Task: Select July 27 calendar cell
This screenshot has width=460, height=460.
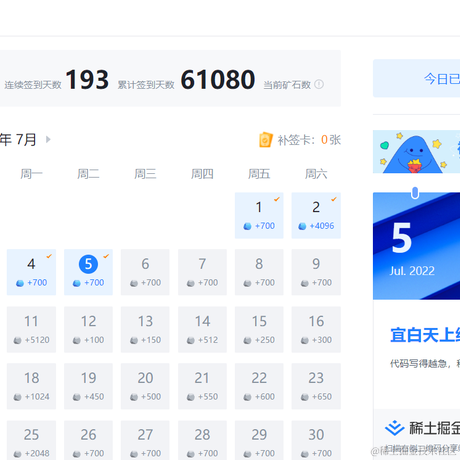Action: [x=145, y=440]
